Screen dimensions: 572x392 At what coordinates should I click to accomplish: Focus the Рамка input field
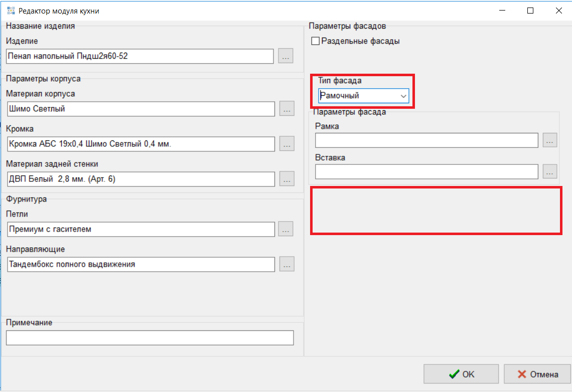click(426, 140)
